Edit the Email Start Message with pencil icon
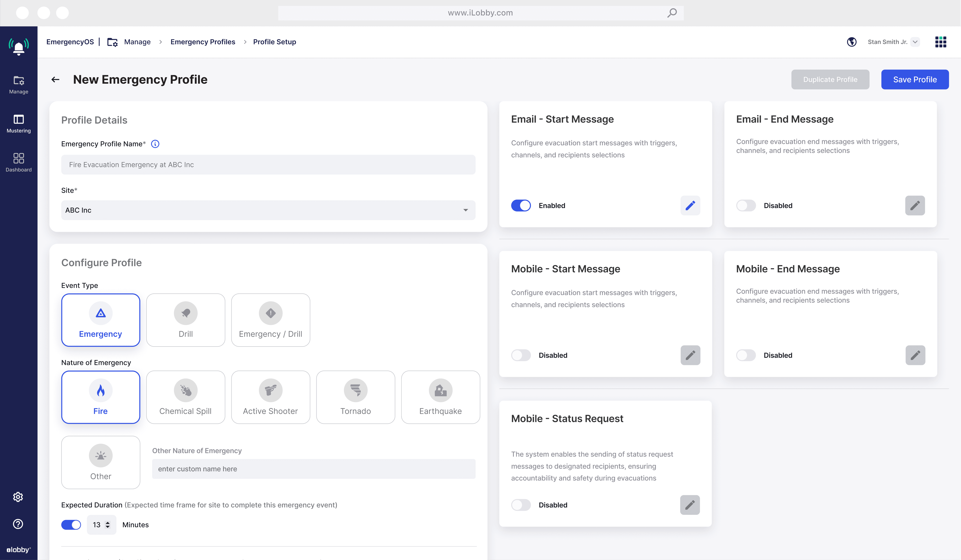Viewport: 961px width, 560px height. pyautogui.click(x=690, y=205)
